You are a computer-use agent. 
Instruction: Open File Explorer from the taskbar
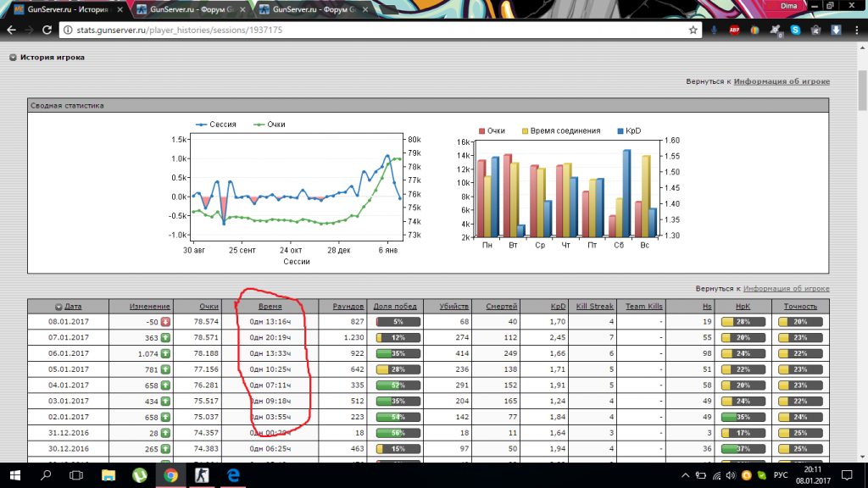[x=107, y=475]
